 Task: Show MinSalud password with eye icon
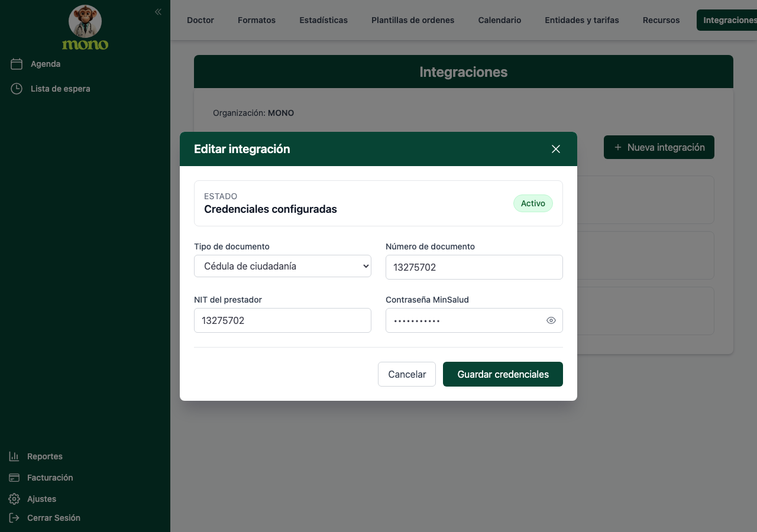(x=551, y=320)
